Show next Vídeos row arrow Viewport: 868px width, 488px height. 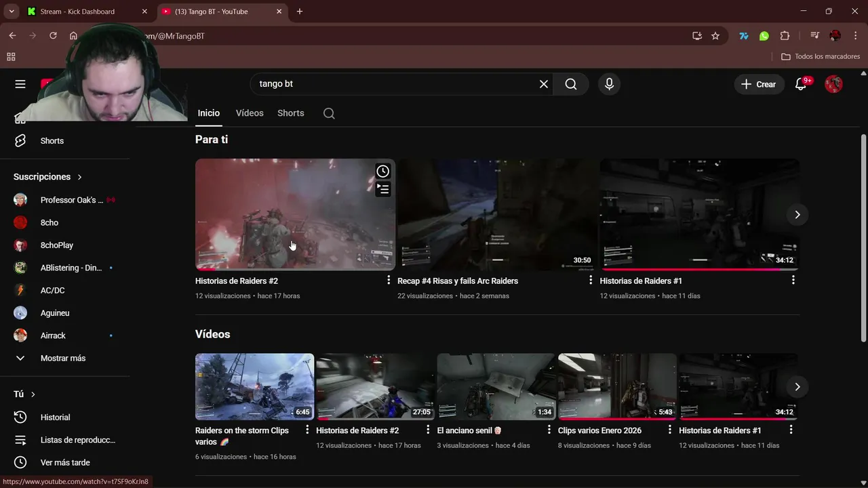[797, 387]
